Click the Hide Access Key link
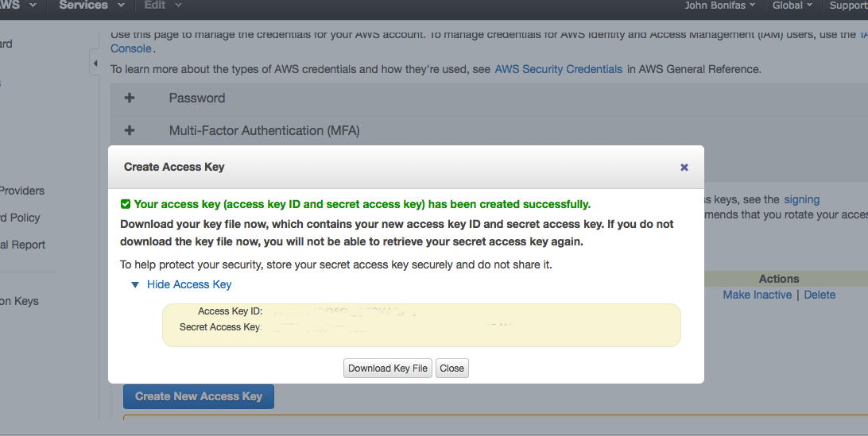Image resolution: width=868 pixels, height=436 pixels. tap(189, 284)
